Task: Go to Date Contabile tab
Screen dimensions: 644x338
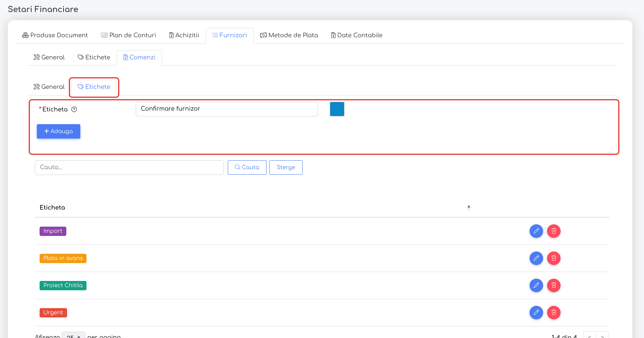Action: click(357, 35)
